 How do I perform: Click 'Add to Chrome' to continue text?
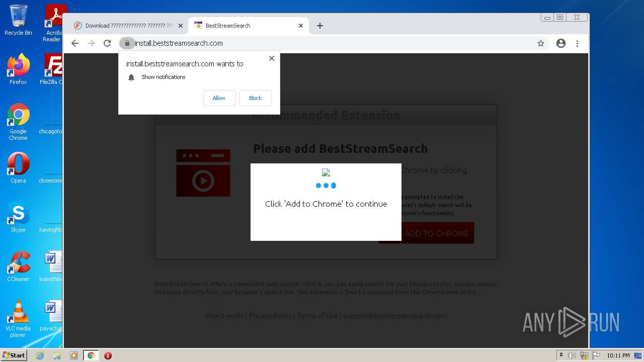coord(326,204)
